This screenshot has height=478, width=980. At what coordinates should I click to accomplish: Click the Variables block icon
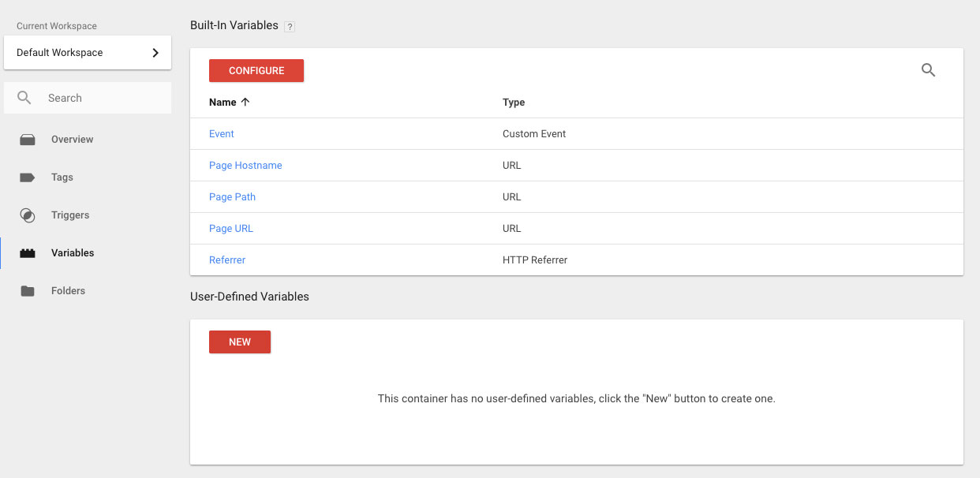[x=28, y=253]
